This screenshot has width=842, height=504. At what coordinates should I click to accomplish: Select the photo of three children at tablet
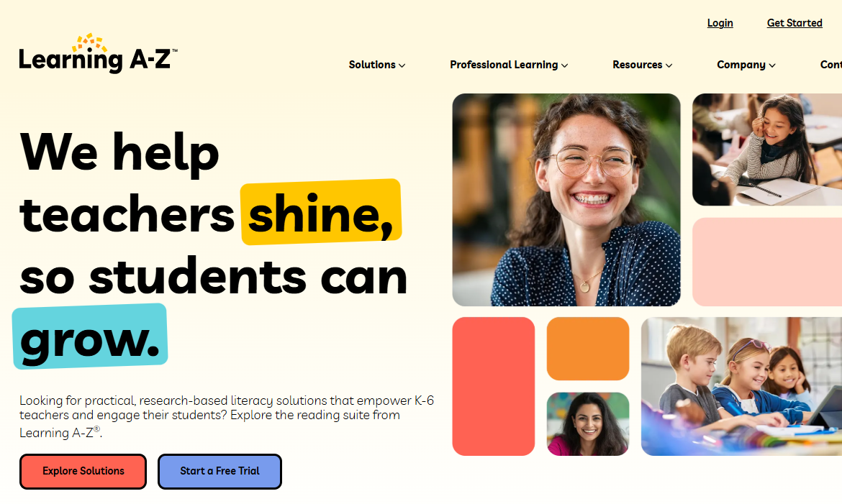click(741, 387)
